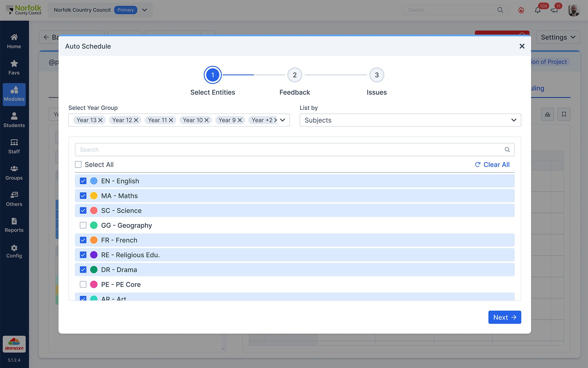The image size is (588, 368).
Task: Open the Reports sidebar icon
Action: pyautogui.click(x=14, y=221)
